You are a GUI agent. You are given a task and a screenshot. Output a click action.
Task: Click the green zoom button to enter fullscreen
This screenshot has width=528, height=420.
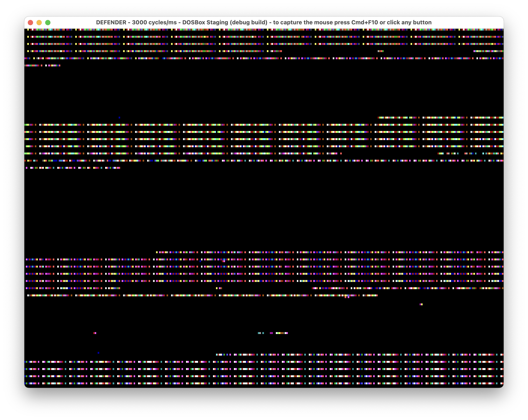[47, 23]
